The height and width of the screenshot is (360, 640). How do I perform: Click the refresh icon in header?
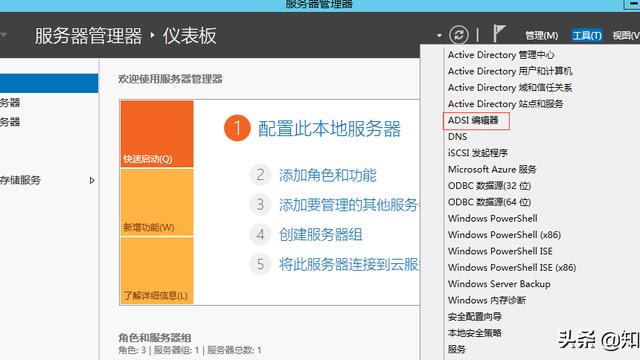click(x=459, y=35)
